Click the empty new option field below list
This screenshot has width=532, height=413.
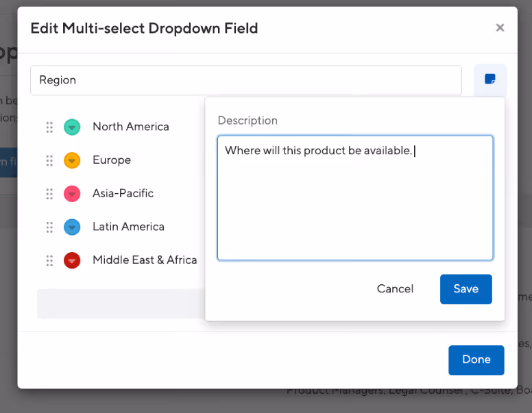(121, 303)
